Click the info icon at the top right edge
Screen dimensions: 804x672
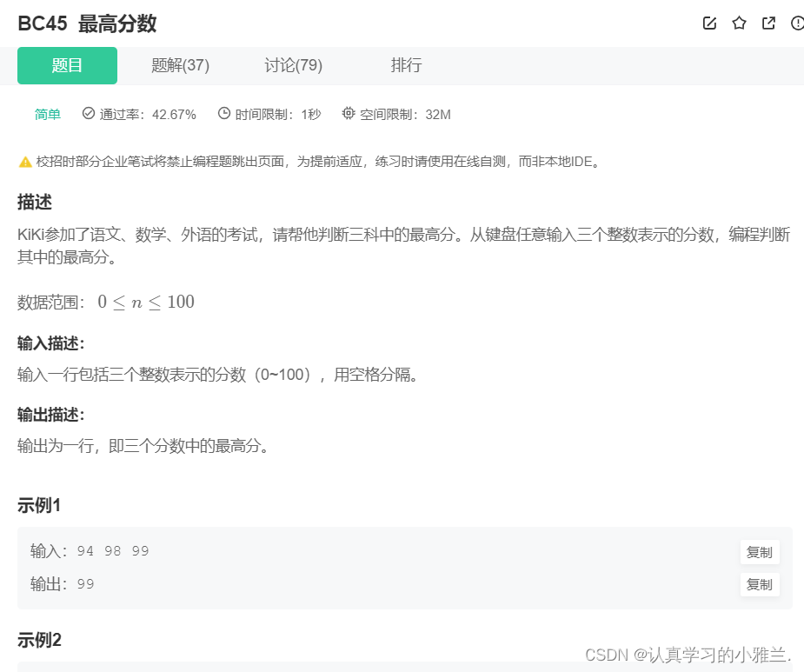797,23
